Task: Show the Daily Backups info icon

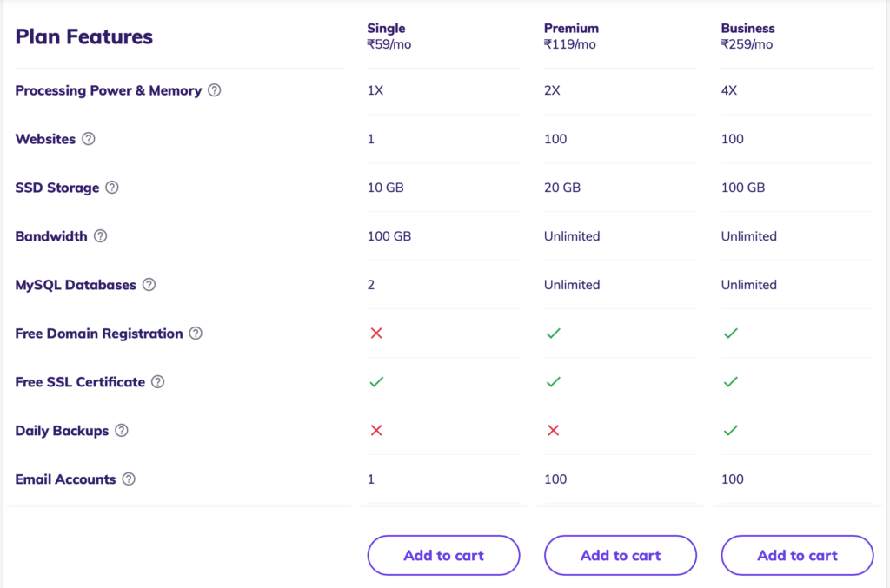Action: 122,431
